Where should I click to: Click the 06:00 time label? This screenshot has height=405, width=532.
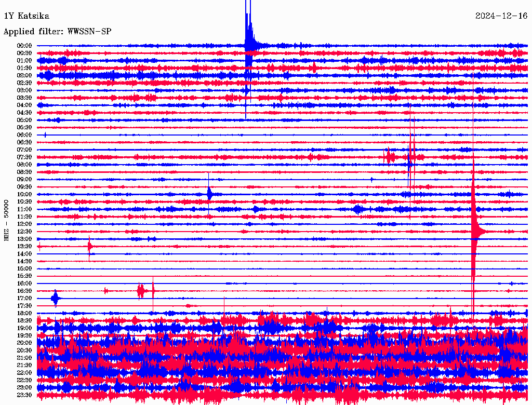(x=24, y=135)
